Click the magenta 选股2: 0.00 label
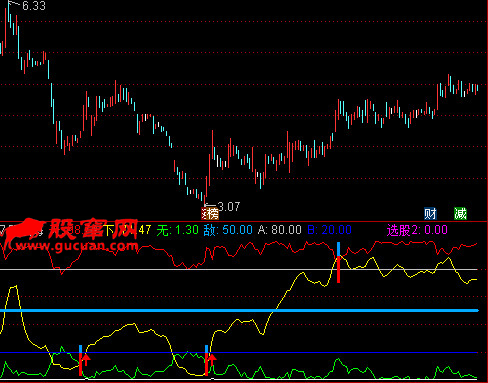 click(417, 230)
